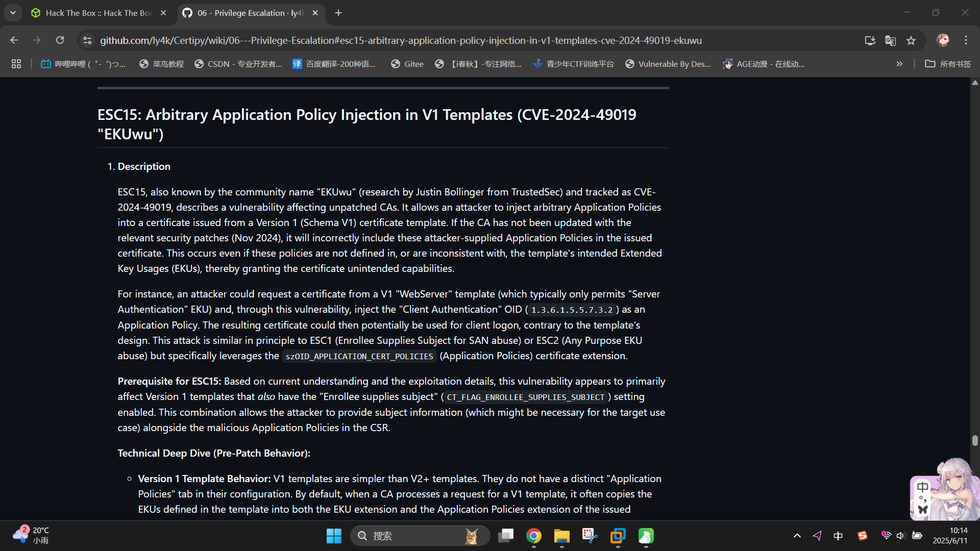The image size is (980, 551).
Task: Bookmark this page with star icon
Action: click(911, 40)
